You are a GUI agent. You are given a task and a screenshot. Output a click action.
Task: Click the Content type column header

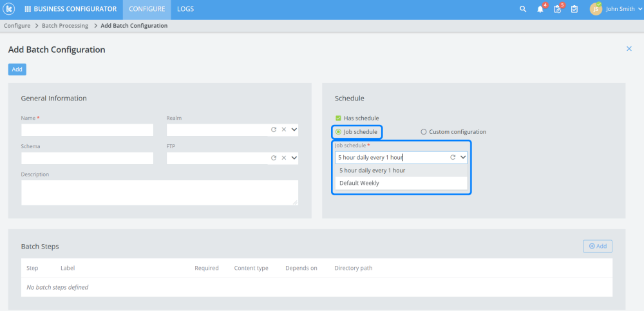coord(251,268)
